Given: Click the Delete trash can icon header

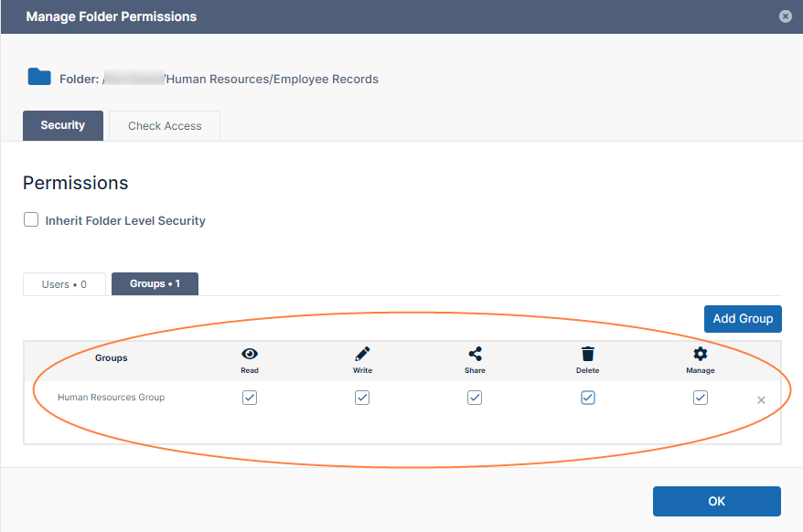Looking at the screenshot, I should pyautogui.click(x=588, y=355).
